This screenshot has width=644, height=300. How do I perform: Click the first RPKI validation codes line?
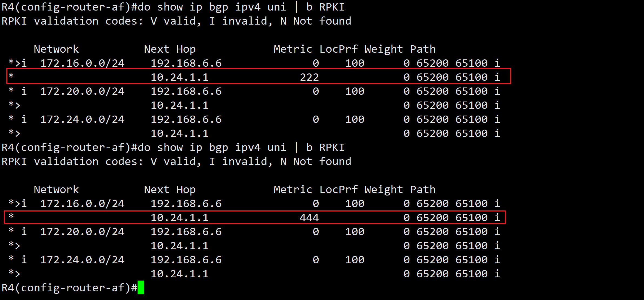pos(176,21)
